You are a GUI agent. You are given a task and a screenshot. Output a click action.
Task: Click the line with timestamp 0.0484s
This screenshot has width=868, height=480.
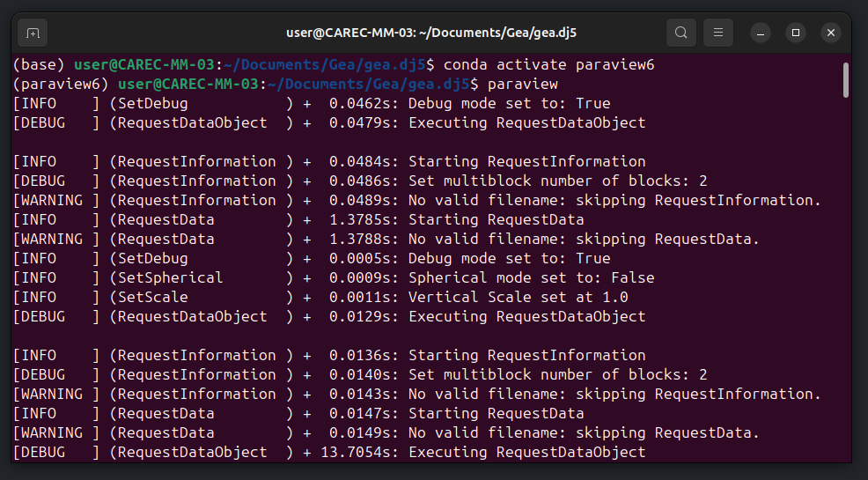tap(329, 162)
